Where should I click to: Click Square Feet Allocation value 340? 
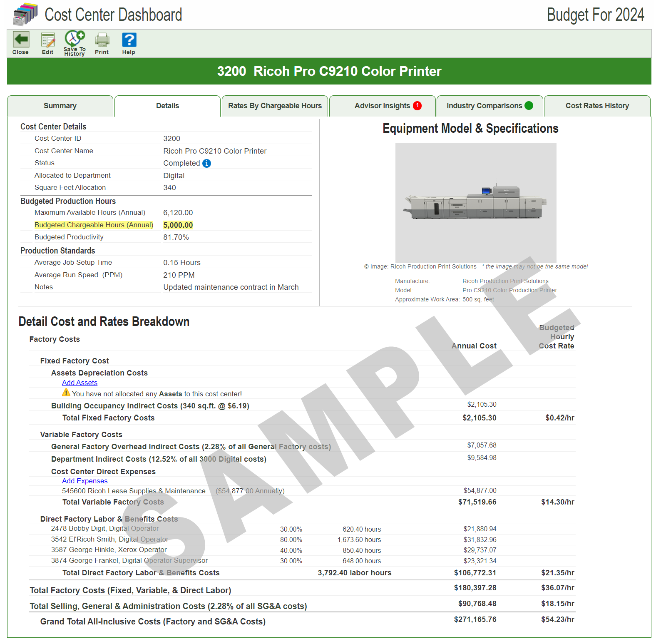click(x=169, y=188)
